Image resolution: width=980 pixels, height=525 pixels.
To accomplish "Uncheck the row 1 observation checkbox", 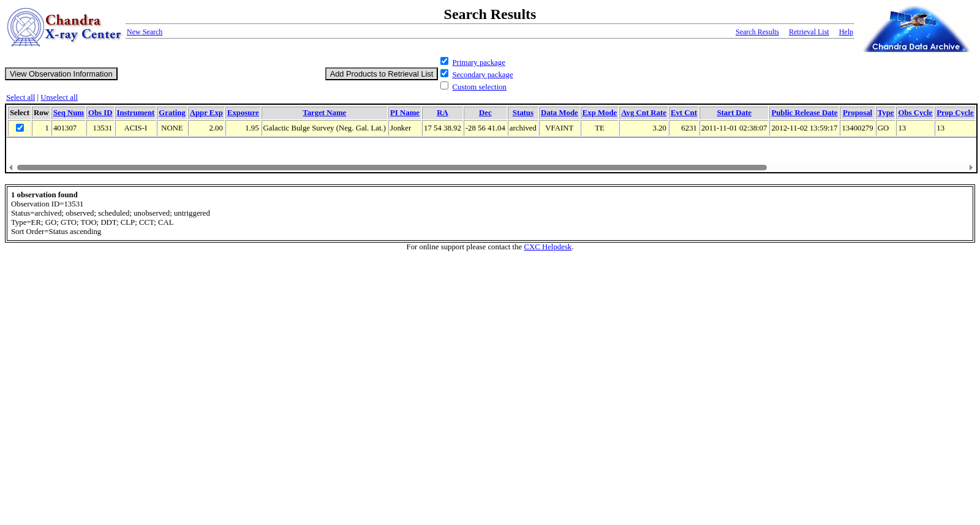I will click(20, 128).
